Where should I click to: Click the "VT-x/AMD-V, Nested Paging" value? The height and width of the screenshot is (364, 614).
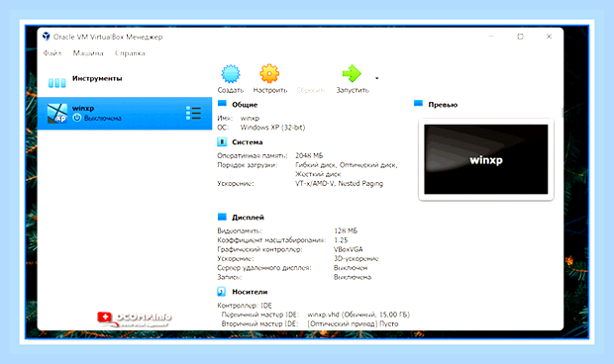(x=339, y=184)
